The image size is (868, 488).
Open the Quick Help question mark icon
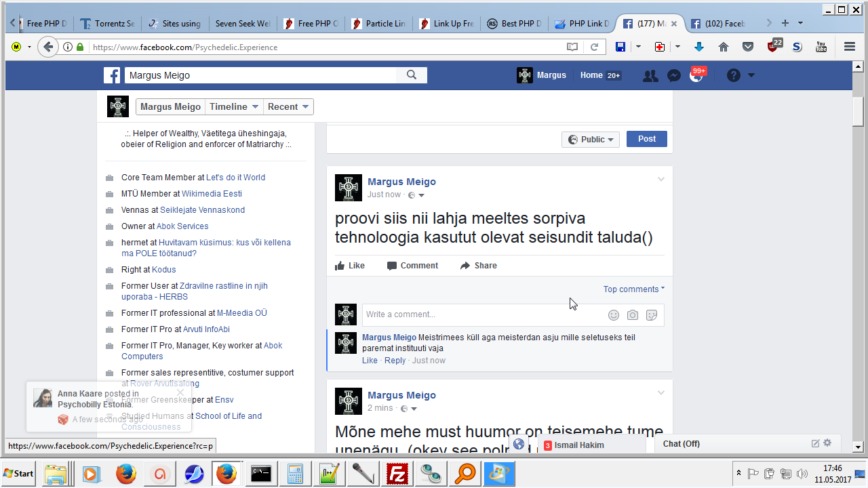point(734,75)
